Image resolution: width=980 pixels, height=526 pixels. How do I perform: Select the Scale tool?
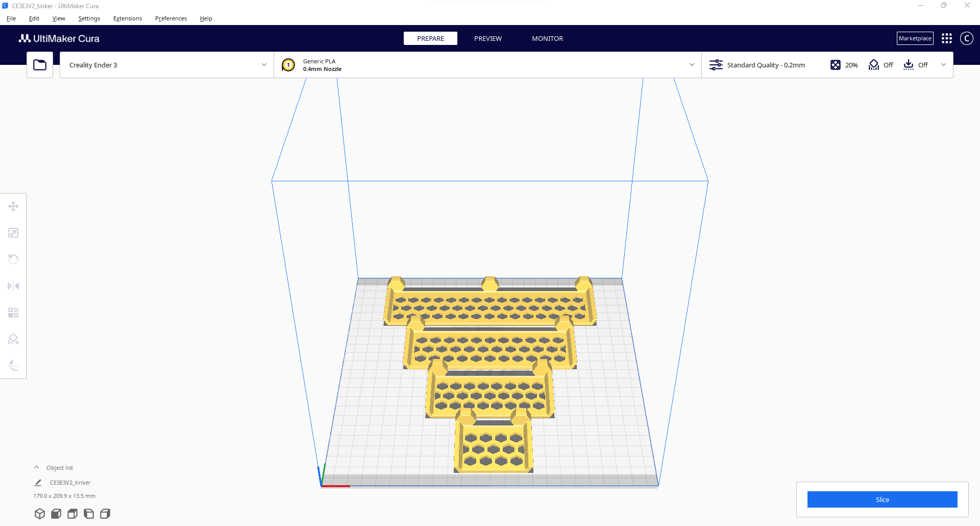point(13,233)
